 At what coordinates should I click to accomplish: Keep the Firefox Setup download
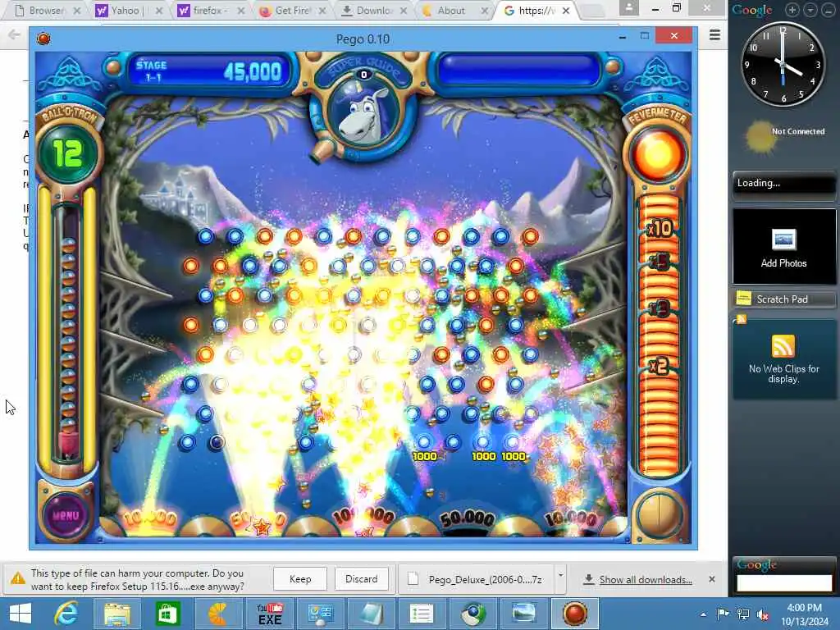click(300, 579)
